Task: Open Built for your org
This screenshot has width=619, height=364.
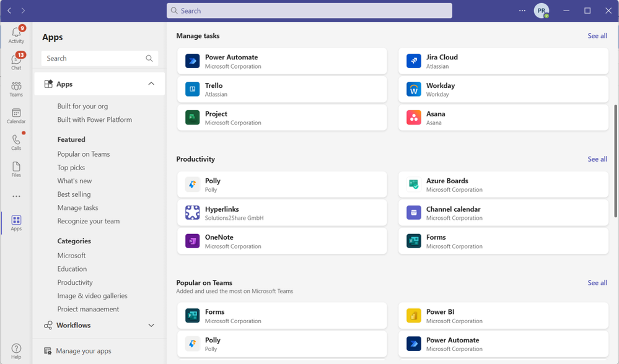Action: pos(82,106)
